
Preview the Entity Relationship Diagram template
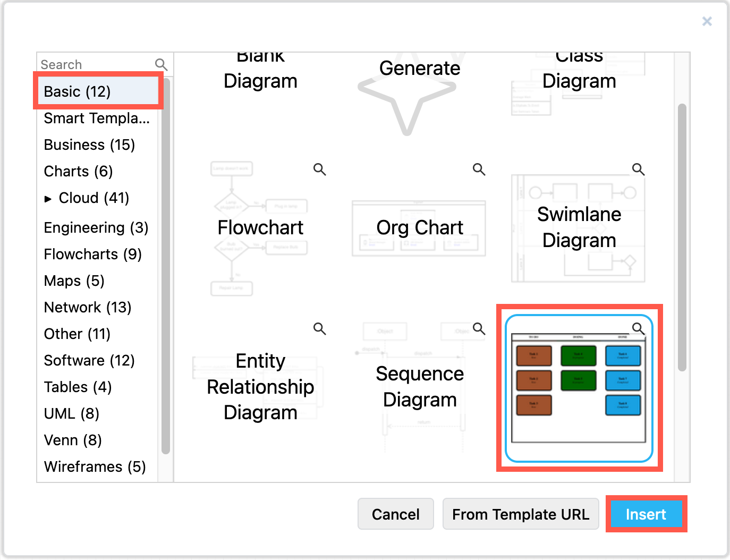319,329
